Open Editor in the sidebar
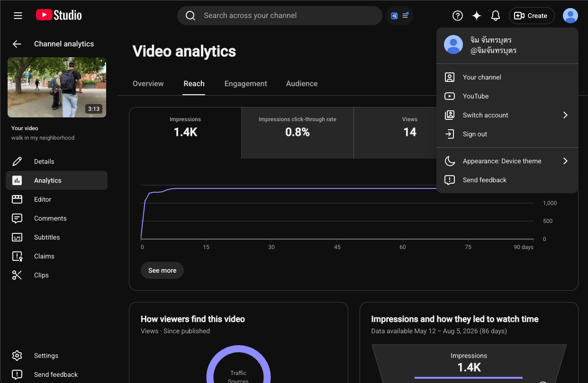 [x=56, y=199]
